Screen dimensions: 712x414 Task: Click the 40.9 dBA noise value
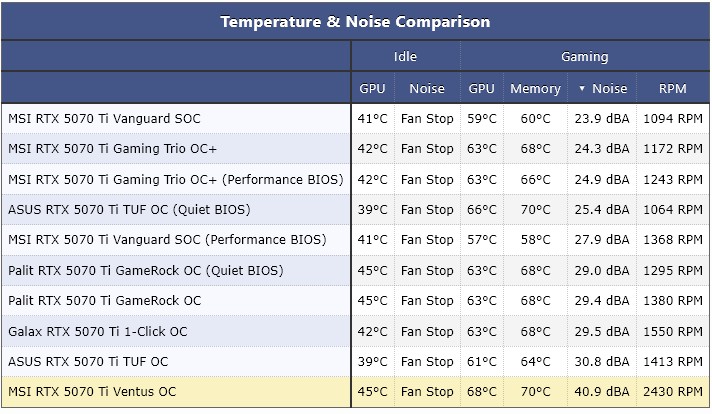point(602,392)
